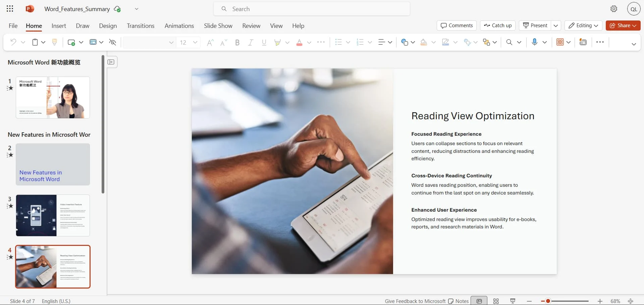Toggle Bold formatting

tap(237, 42)
